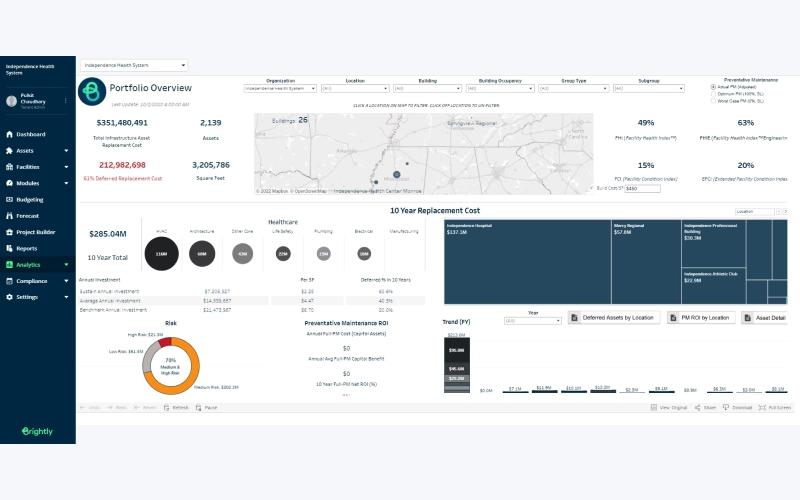The width and height of the screenshot is (800, 500).
Task: Open the Reports menu item
Action: coord(38,248)
